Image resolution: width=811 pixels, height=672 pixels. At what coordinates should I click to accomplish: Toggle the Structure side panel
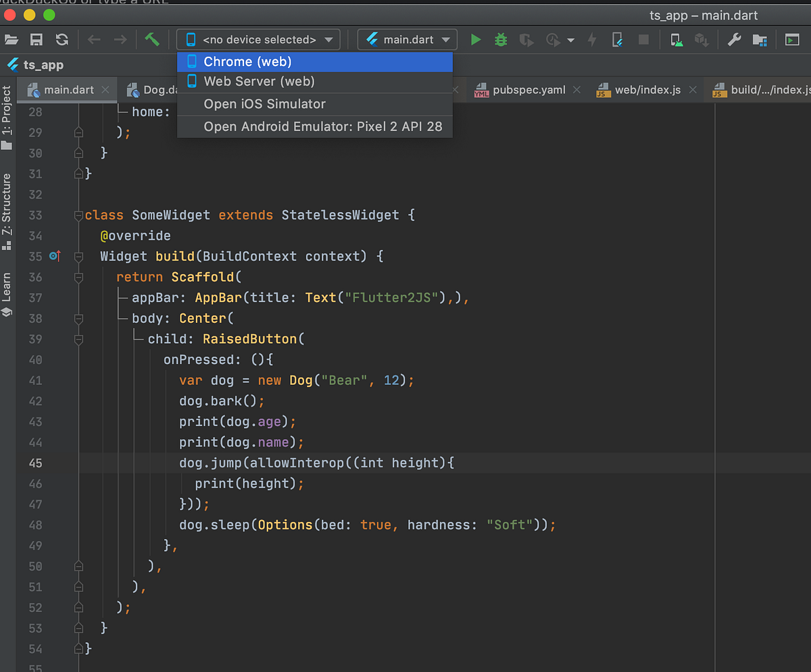pyautogui.click(x=7, y=211)
